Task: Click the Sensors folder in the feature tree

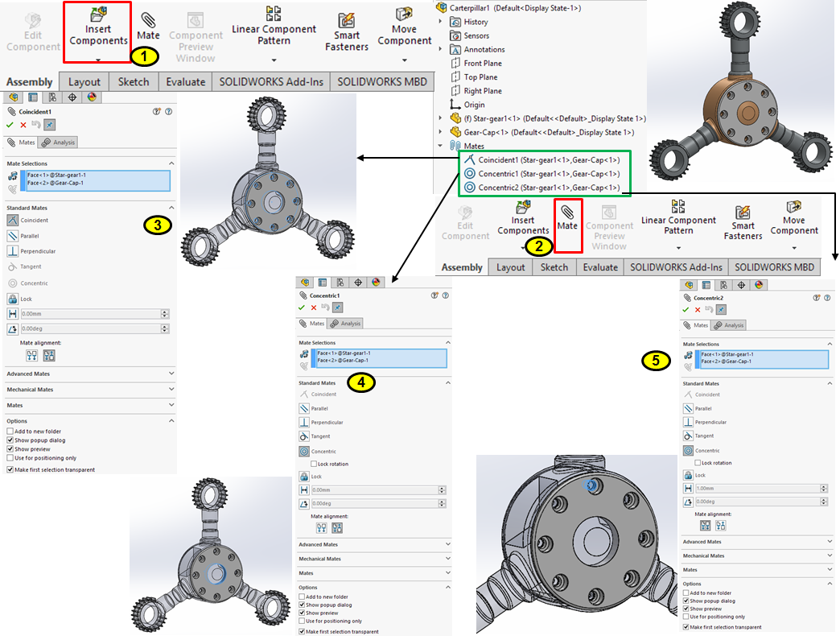Action: (x=470, y=36)
